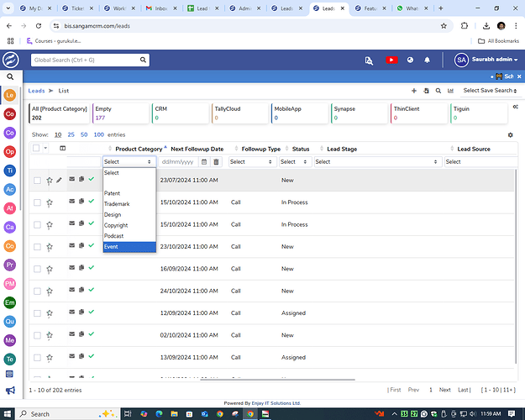Image resolution: width=525 pixels, height=420 pixels.
Task: Open the list settings gear icon
Action: pos(510,134)
